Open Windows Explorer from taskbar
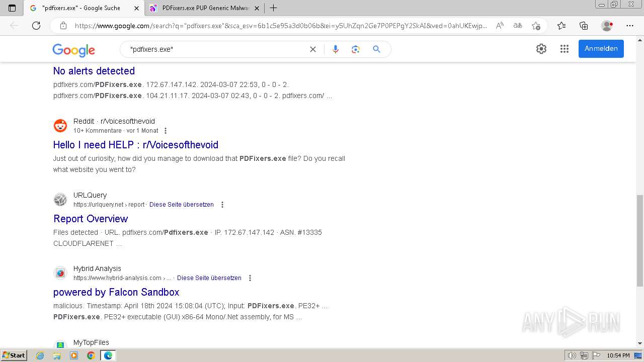This screenshot has height=362, width=644. tap(57, 355)
